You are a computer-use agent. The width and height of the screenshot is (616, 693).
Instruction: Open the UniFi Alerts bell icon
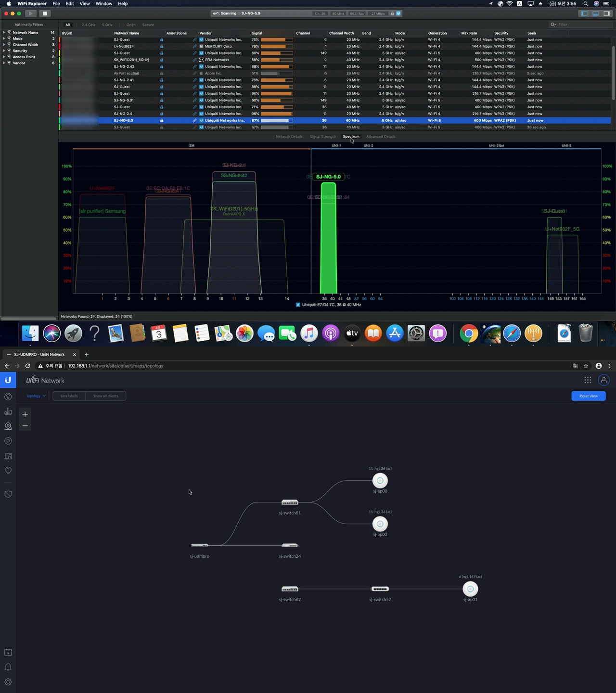(8, 667)
